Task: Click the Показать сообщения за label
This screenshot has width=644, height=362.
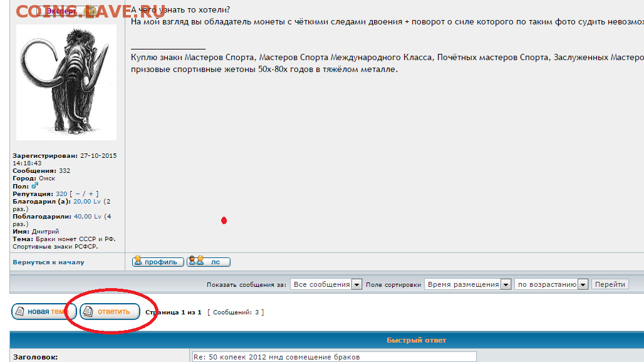Action: [x=246, y=284]
